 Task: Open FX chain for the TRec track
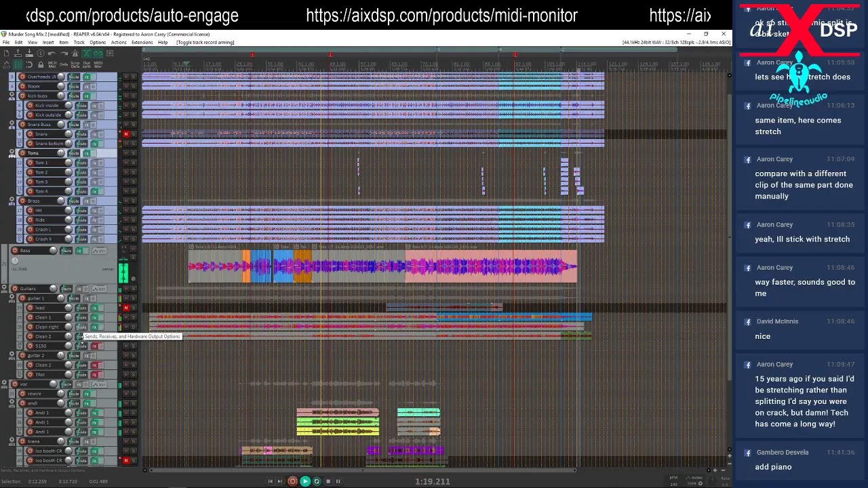tap(94, 374)
